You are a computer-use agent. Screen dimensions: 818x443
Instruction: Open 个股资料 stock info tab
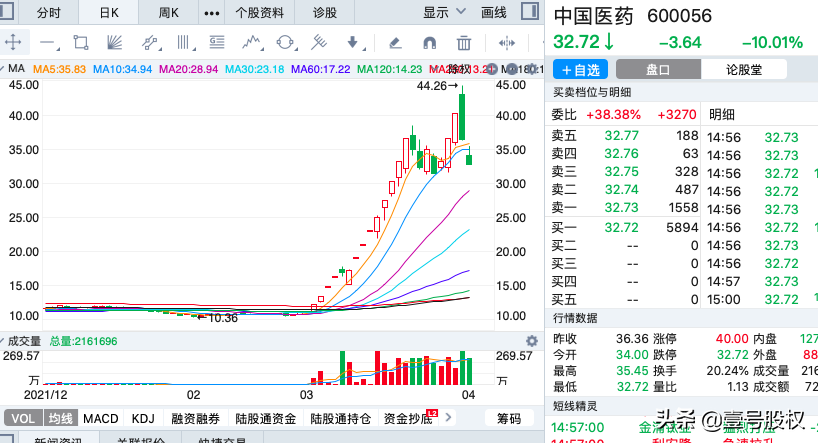(x=259, y=13)
